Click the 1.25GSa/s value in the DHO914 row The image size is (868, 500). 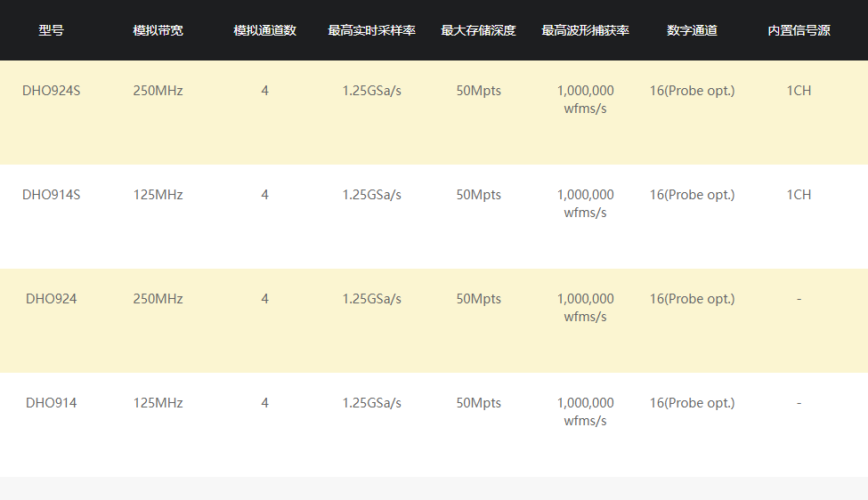coord(371,403)
